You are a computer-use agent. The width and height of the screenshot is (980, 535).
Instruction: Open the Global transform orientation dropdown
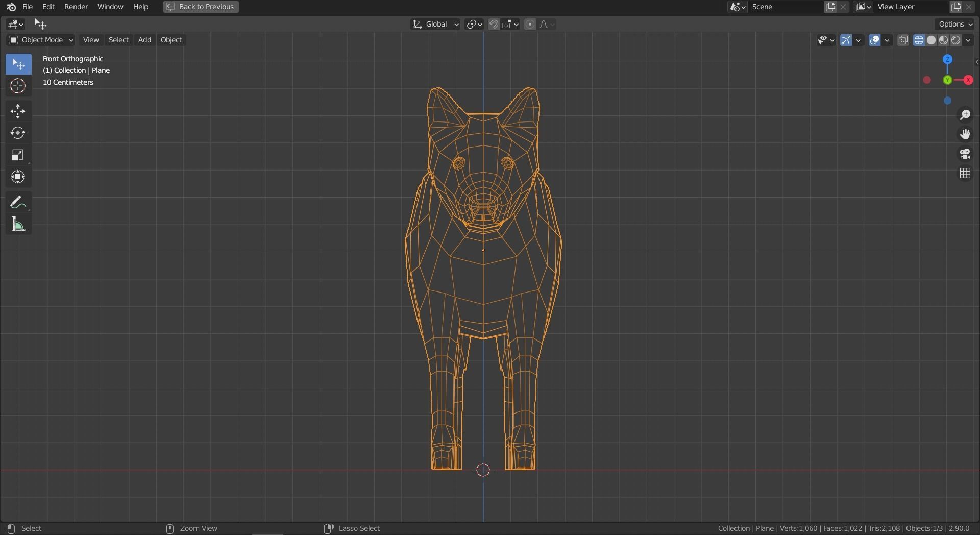[435, 24]
